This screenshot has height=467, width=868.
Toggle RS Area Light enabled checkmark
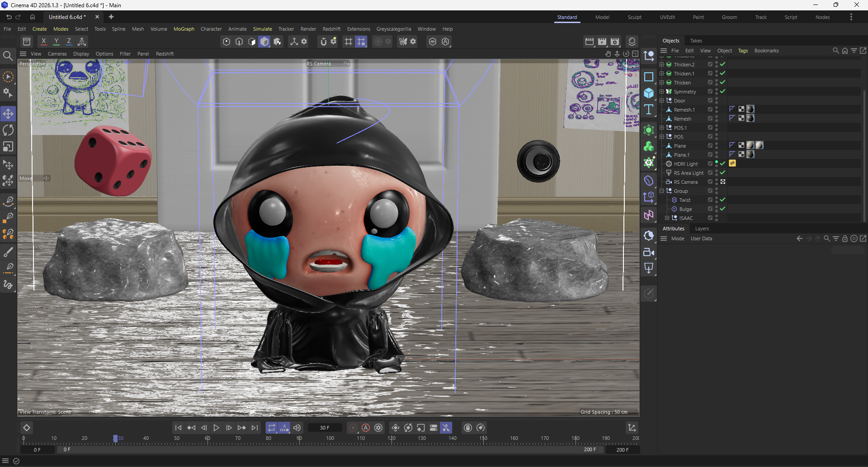[x=722, y=173]
